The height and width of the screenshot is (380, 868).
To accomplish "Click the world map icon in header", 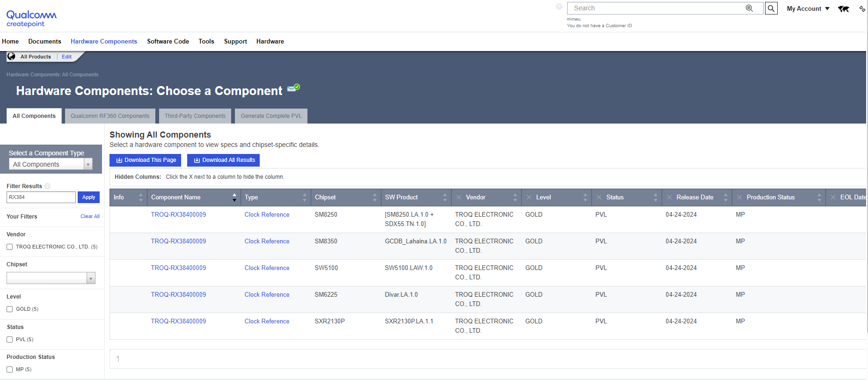I will pos(843,9).
